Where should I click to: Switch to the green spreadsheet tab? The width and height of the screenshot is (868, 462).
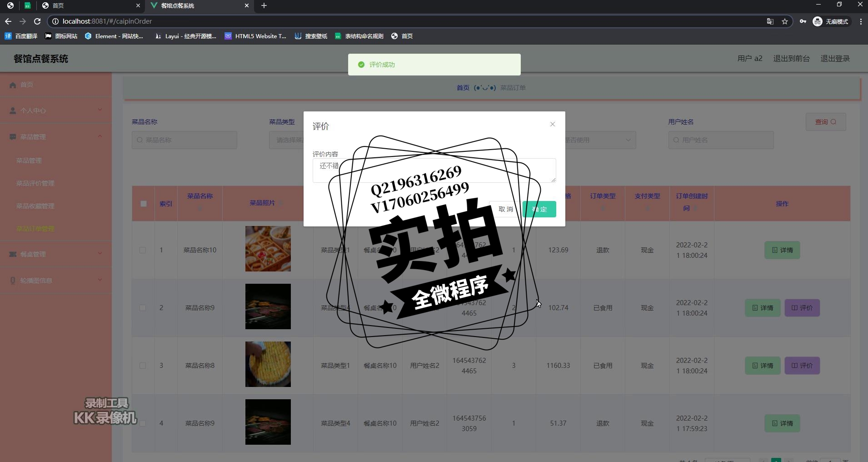click(28, 5)
